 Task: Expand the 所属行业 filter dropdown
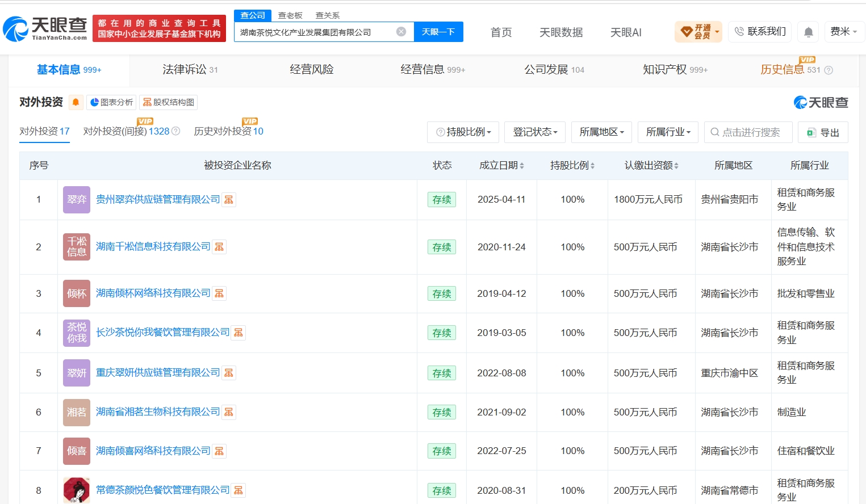[x=668, y=132]
